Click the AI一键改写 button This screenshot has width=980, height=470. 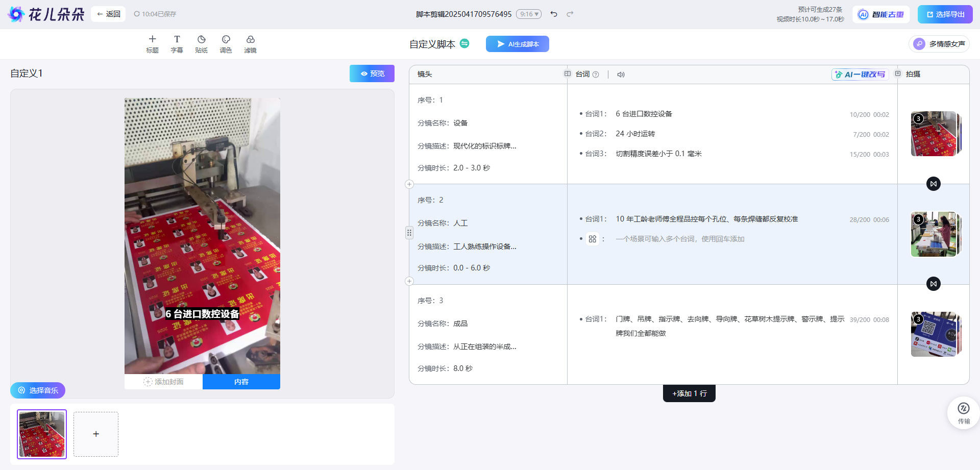point(860,74)
